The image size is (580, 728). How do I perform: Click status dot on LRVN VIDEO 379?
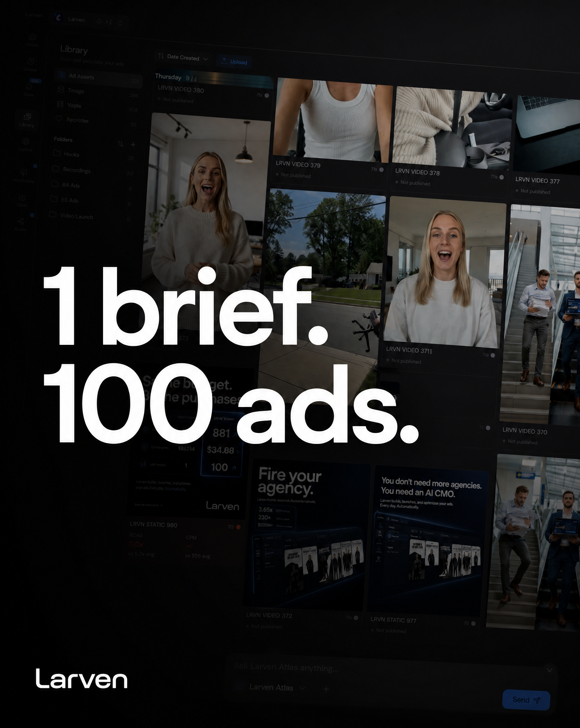point(381,170)
